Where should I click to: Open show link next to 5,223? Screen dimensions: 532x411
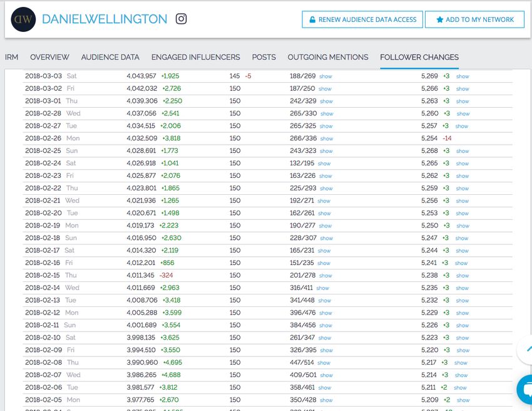[463, 338]
